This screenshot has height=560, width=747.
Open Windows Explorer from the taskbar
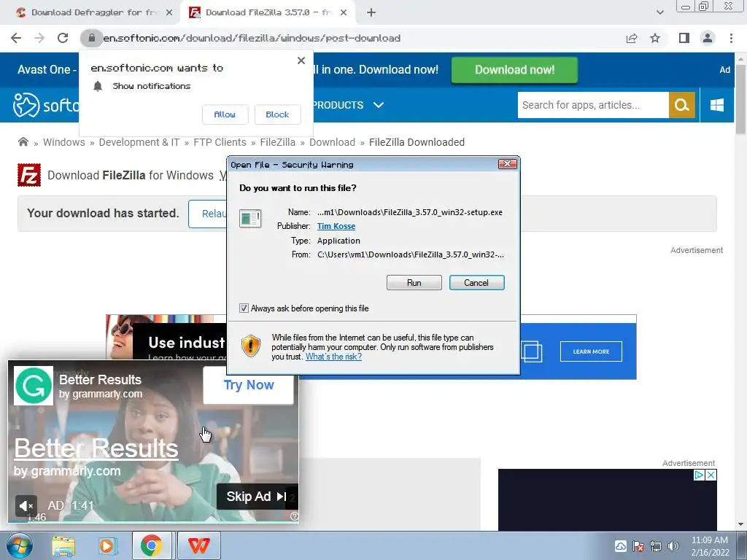pyautogui.click(x=63, y=545)
